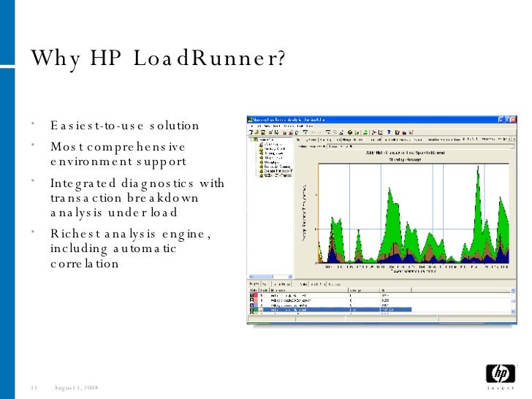Click legend table scrollbar down arrow
Screen dimensions: 532x399
[x=513, y=311]
